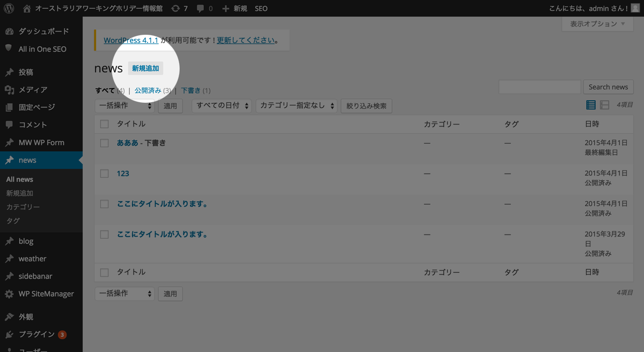644x352 pixels.
Task: Click the MW WP Form pin icon
Action: 9,143
